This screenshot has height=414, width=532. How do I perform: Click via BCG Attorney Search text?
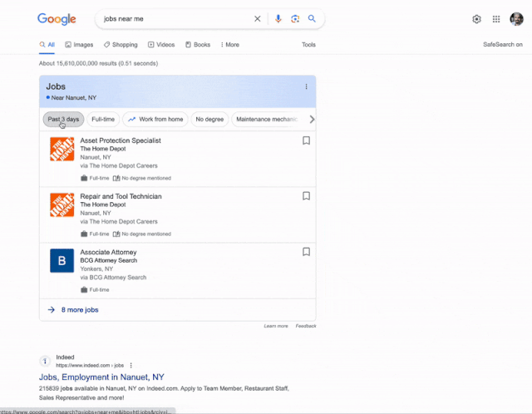point(113,278)
